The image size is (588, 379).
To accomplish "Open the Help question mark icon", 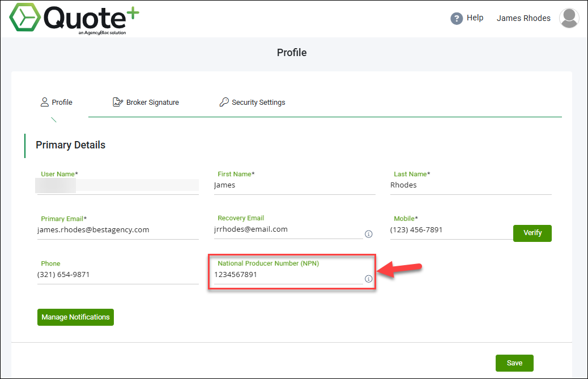I will pos(457,18).
